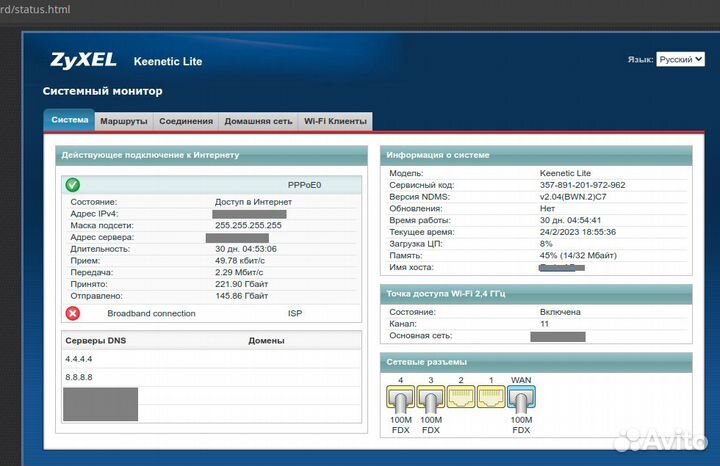
Task: Select the Система tab
Action: [x=70, y=121]
